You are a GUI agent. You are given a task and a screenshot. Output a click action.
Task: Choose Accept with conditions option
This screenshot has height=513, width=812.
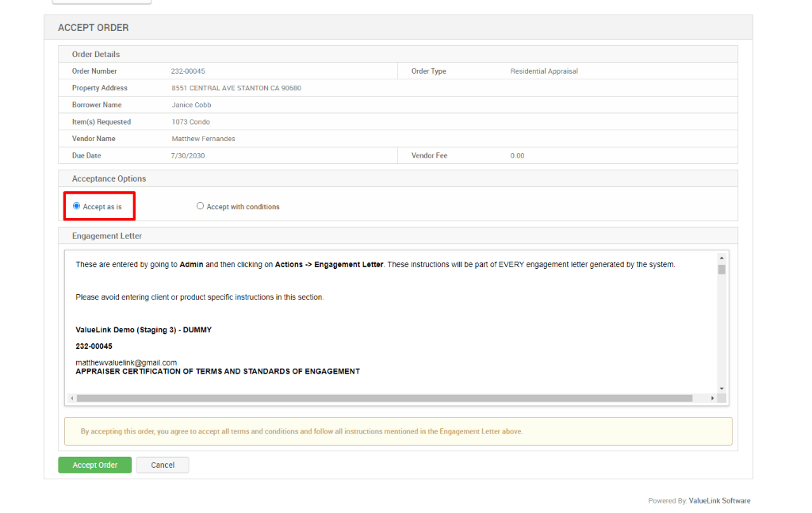click(201, 205)
